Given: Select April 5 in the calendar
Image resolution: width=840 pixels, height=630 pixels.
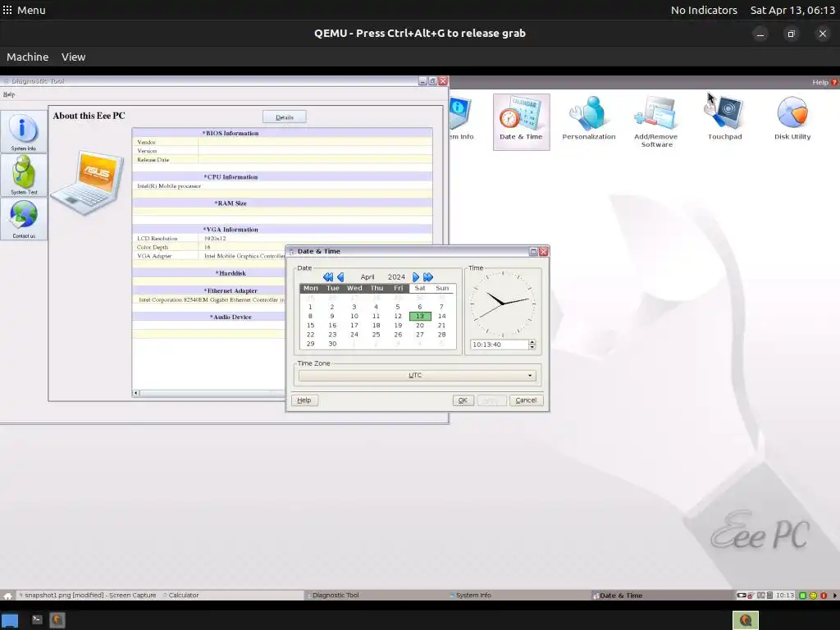Looking at the screenshot, I should pos(398,307).
